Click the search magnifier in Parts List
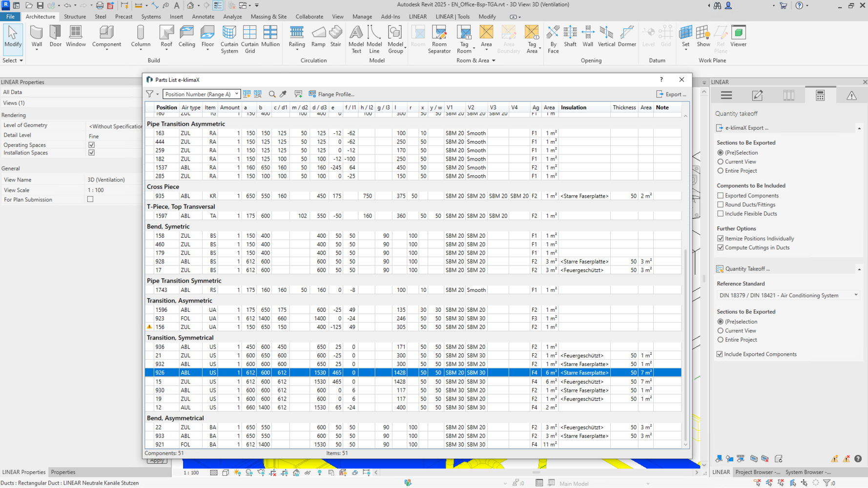Image resolution: width=868 pixels, height=488 pixels. (x=272, y=94)
